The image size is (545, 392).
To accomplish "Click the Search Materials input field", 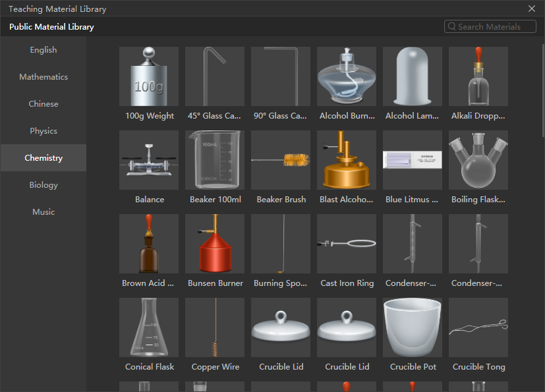I will [490, 26].
